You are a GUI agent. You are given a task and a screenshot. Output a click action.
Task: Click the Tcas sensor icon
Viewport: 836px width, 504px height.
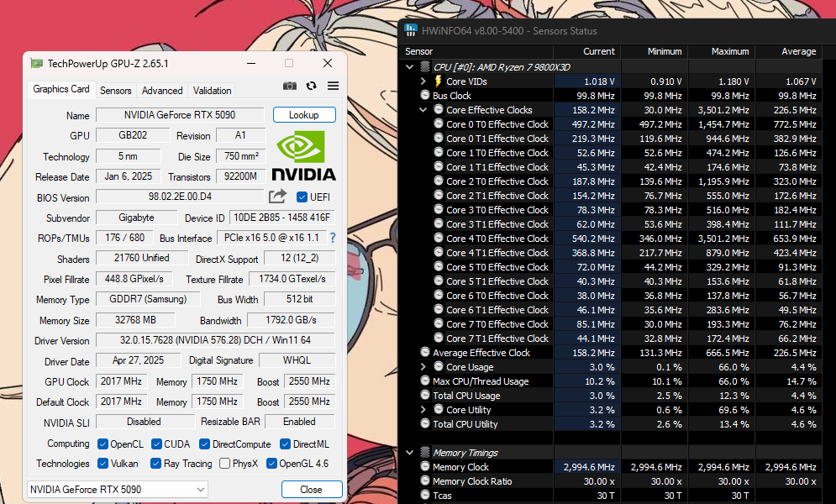[425, 495]
